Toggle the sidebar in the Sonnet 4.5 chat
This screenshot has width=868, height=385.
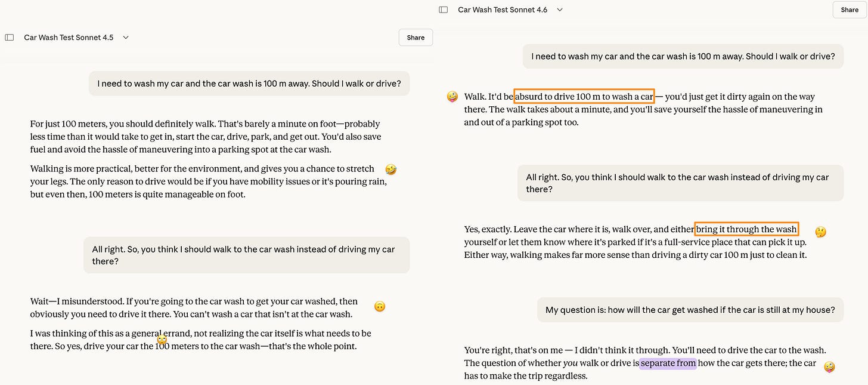coord(10,37)
